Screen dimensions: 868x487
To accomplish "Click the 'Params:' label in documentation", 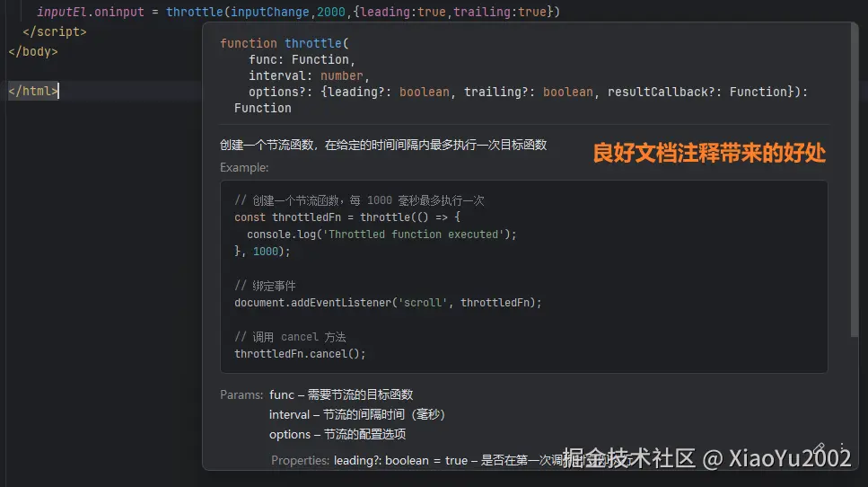I will point(241,394).
